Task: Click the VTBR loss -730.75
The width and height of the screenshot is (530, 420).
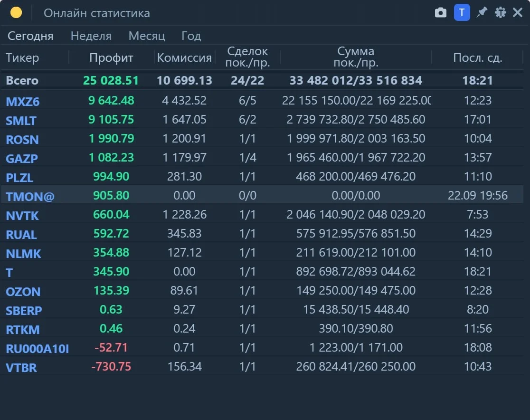Action: [x=111, y=367]
